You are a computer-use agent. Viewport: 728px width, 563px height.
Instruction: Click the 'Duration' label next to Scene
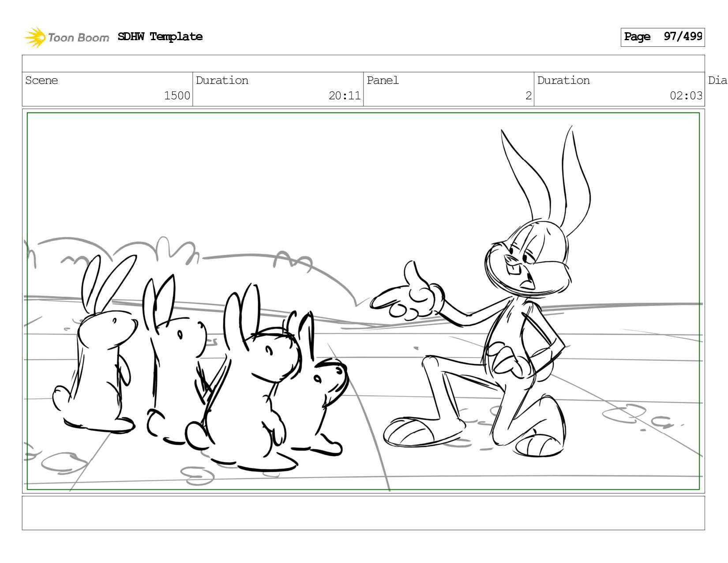[222, 80]
